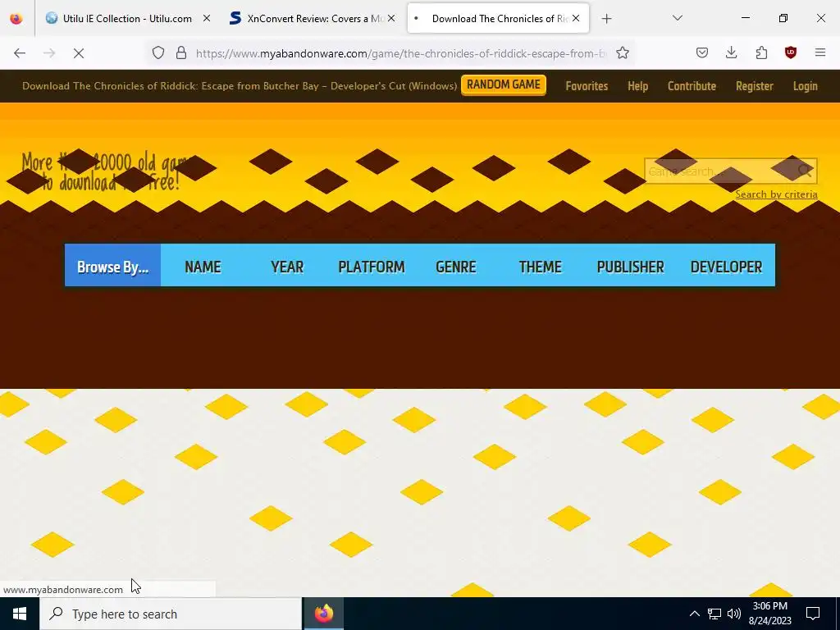This screenshot has width=840, height=630.
Task: Open the Contribute link
Action: click(692, 86)
